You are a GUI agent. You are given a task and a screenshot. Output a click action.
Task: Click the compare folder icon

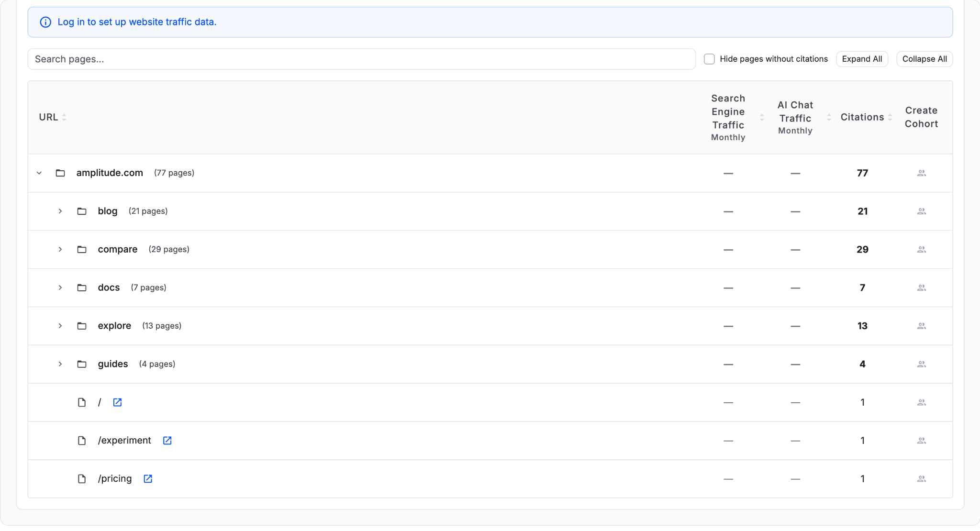pos(82,250)
